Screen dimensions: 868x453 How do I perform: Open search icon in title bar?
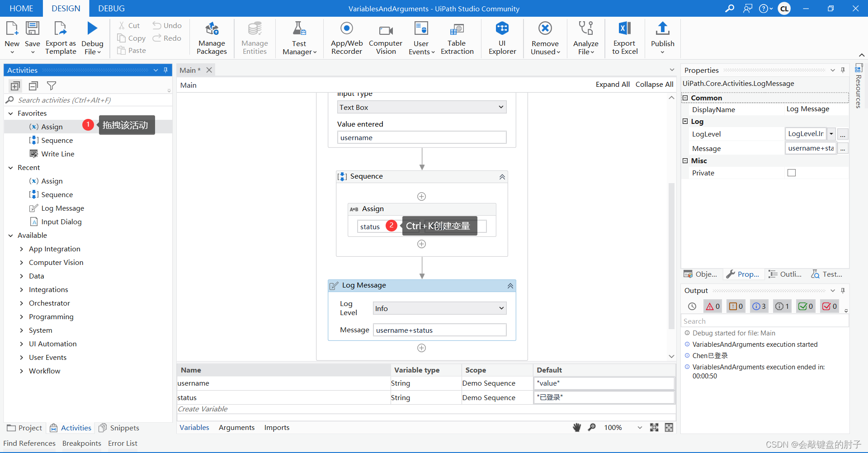pyautogui.click(x=730, y=9)
